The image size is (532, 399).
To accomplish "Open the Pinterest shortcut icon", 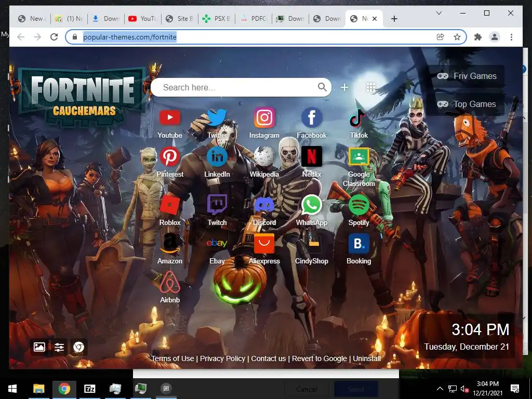I will (170, 156).
